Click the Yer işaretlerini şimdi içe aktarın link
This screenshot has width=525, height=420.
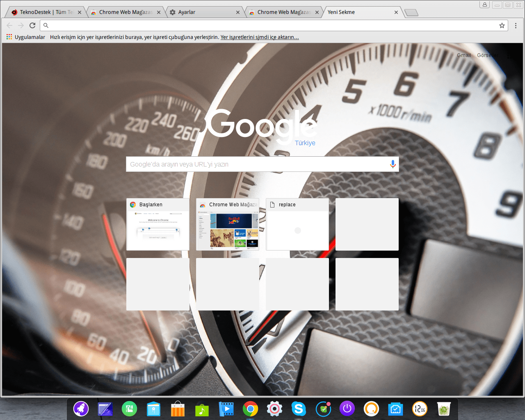coord(259,37)
